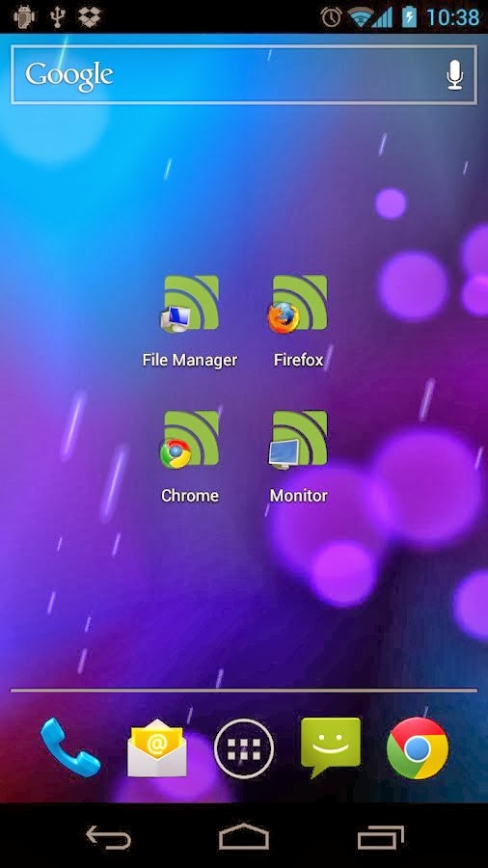The width and height of the screenshot is (488, 868).
Task: Tap the Android debug status icon
Action: coord(24,16)
